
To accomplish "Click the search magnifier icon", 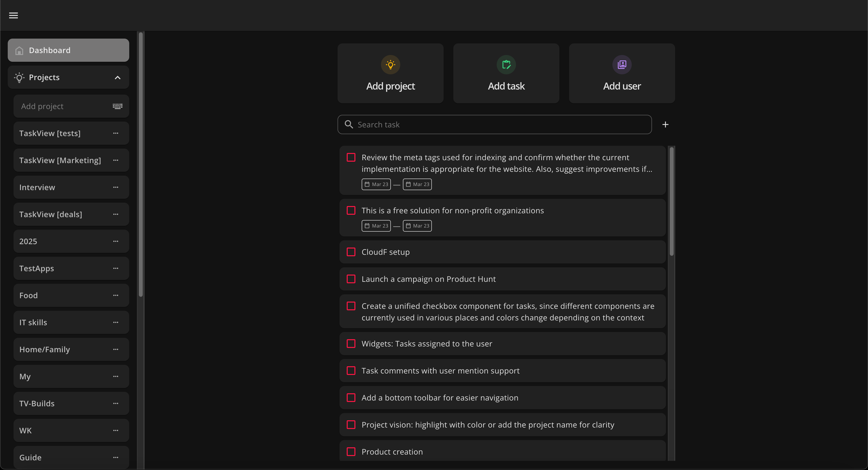I will [x=349, y=124].
